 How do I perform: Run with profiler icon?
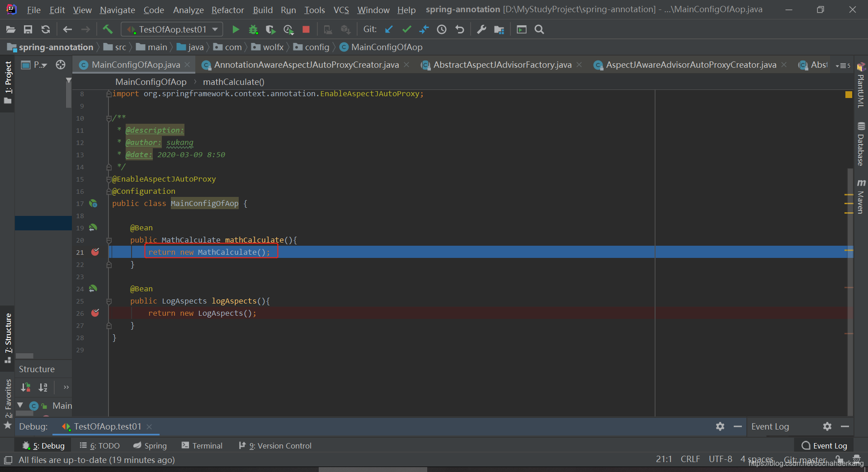[x=288, y=30]
